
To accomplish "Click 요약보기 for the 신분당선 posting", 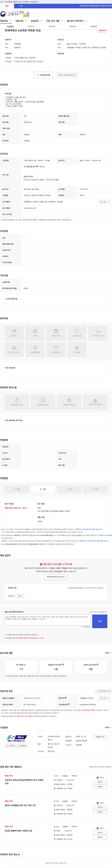I will (100, 782).
